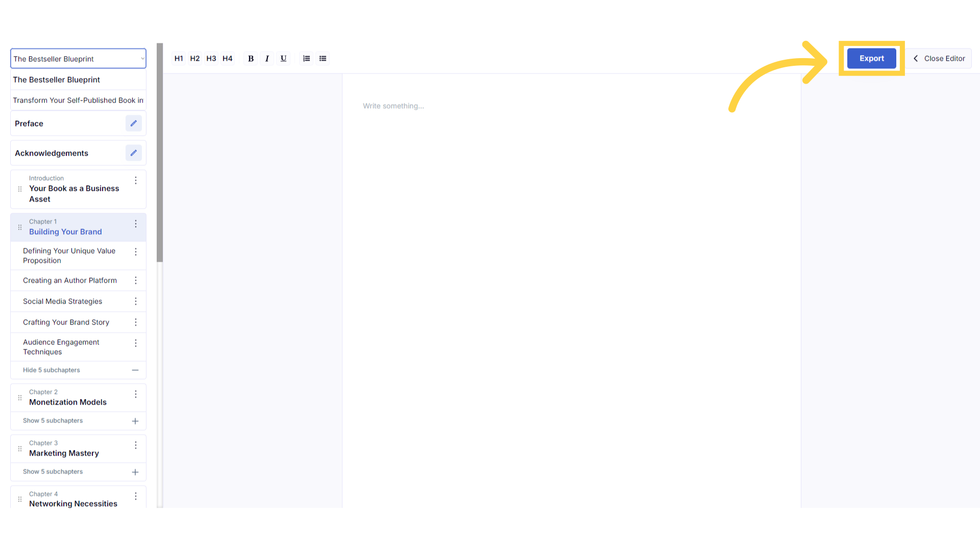The image size is (980, 551).
Task: Edit Acknowledgements using the pencil icon
Action: coord(134,153)
